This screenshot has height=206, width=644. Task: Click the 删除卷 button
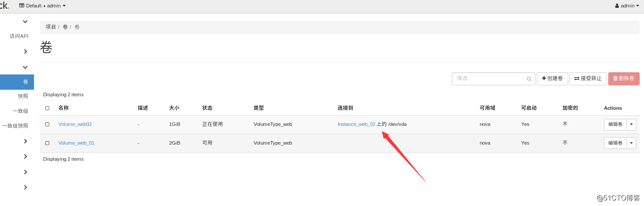pos(624,79)
